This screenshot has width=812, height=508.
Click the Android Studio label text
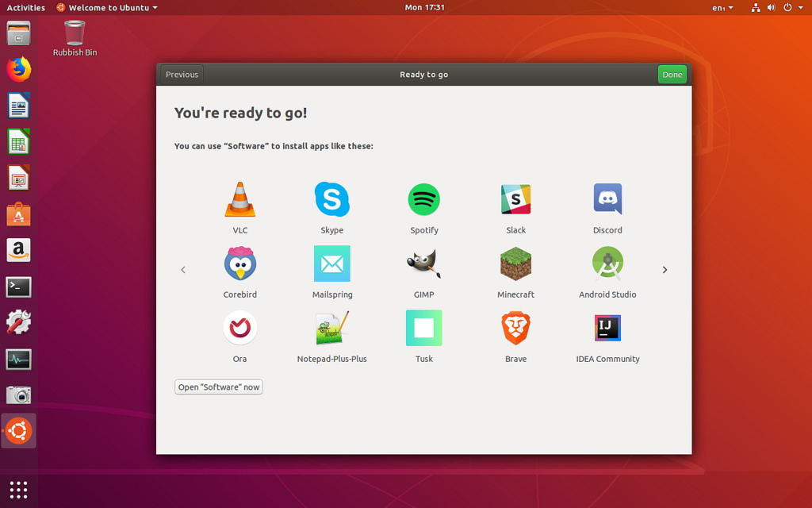coord(607,294)
